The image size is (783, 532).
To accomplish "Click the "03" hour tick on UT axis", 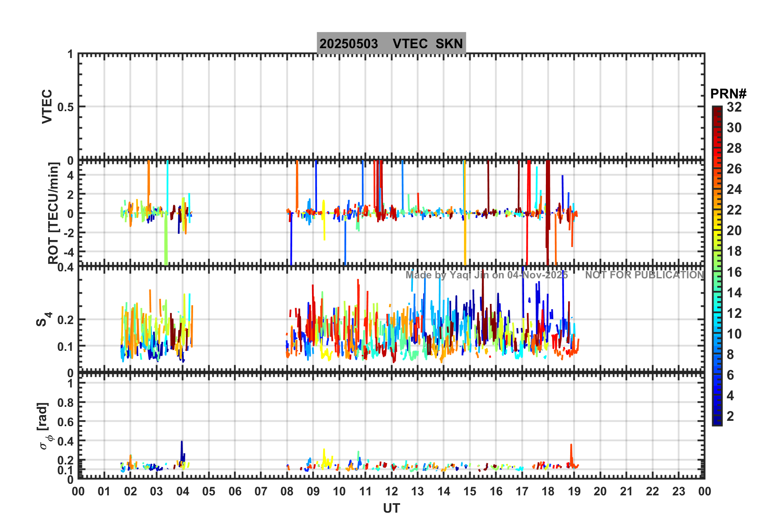I will click(156, 491).
